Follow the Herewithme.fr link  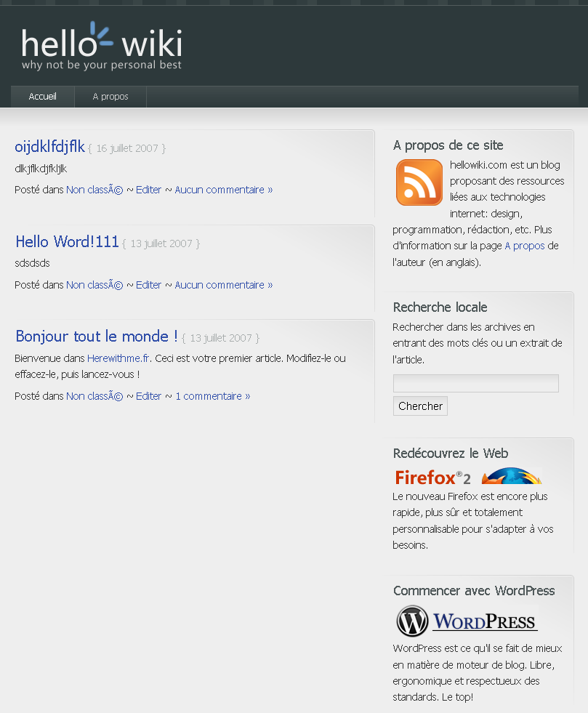[118, 358]
